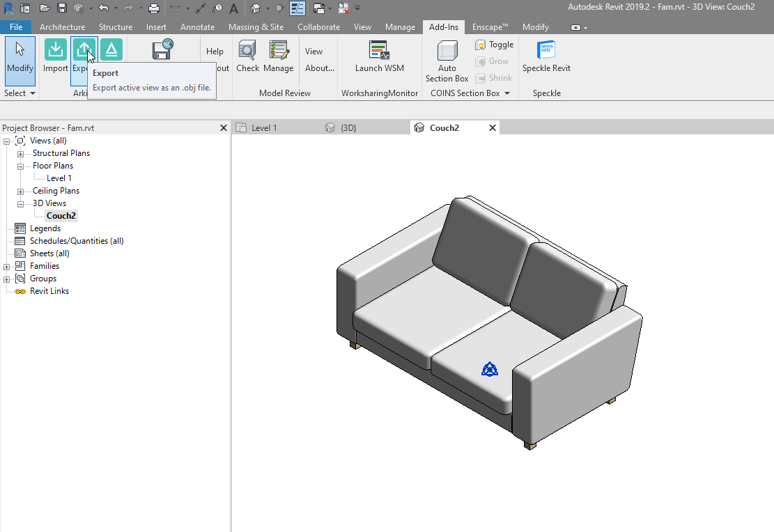Image resolution: width=774 pixels, height=532 pixels.
Task: Select the Text tool 'A' icon
Action: click(x=234, y=8)
